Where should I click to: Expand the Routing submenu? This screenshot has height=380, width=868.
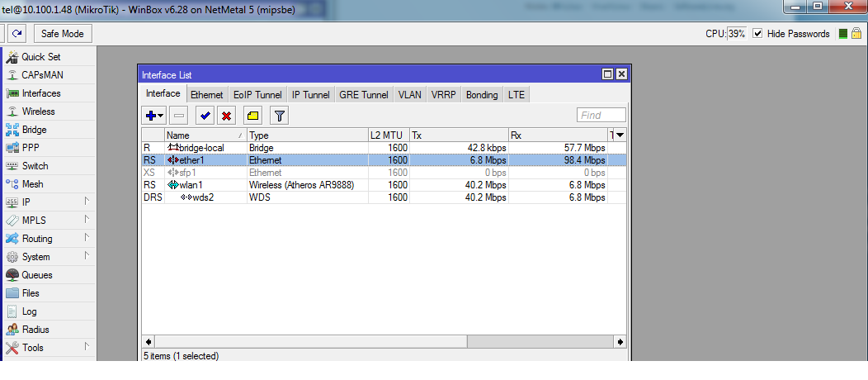coord(87,239)
